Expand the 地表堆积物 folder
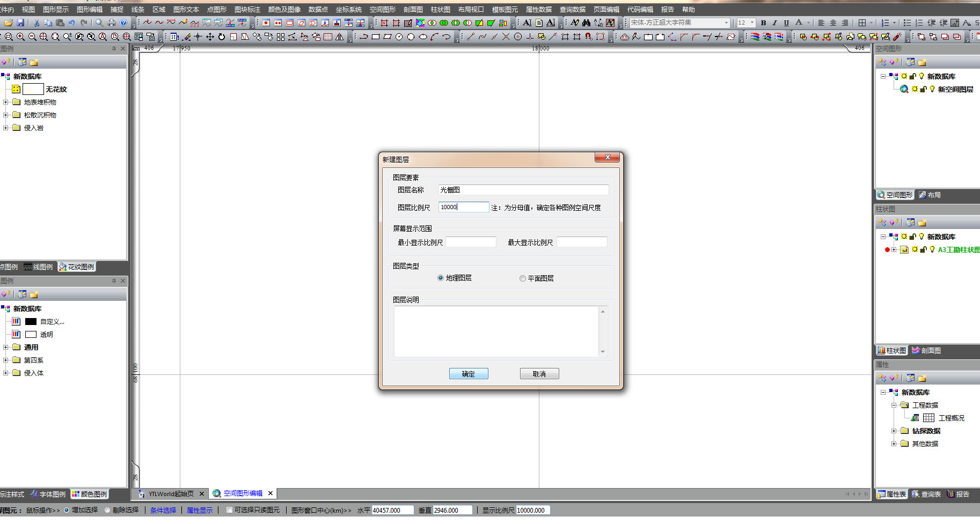Image resolution: width=980 pixels, height=524 pixels. [x=5, y=102]
